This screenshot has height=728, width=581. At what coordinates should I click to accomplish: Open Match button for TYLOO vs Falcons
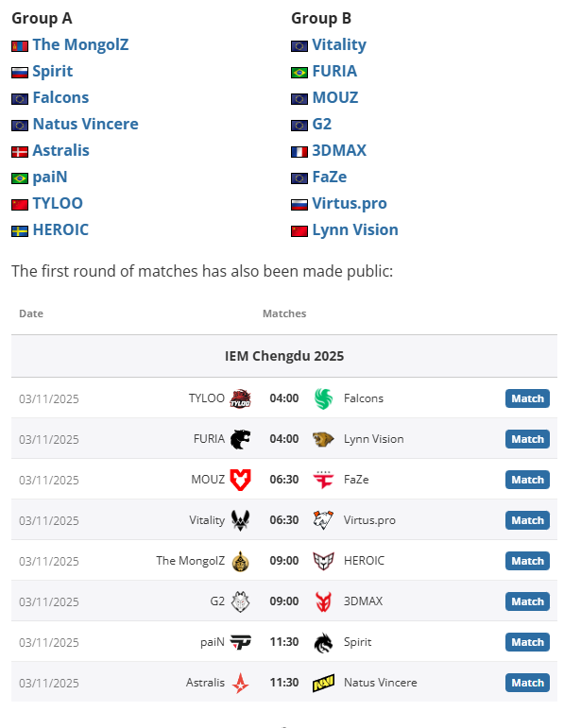[527, 398]
